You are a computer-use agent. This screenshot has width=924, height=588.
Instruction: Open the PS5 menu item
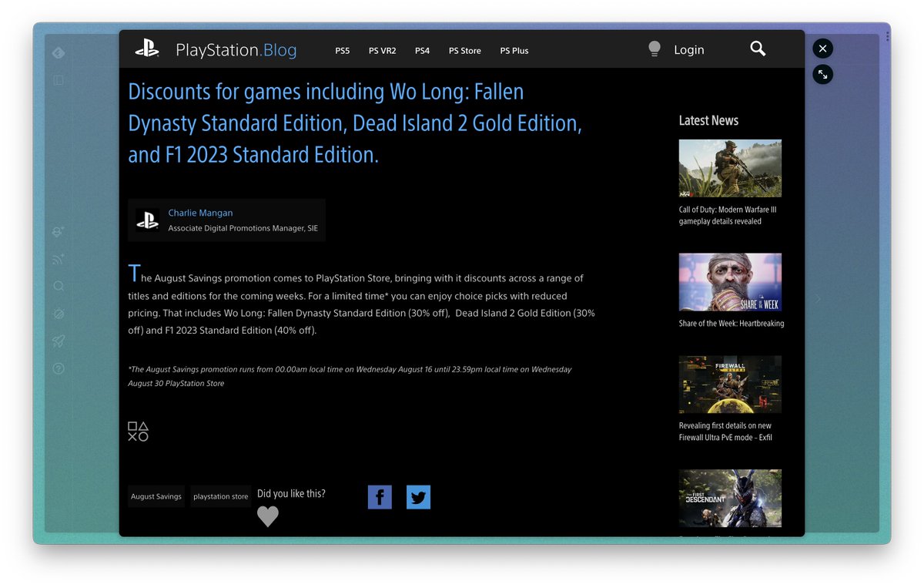pyautogui.click(x=342, y=51)
